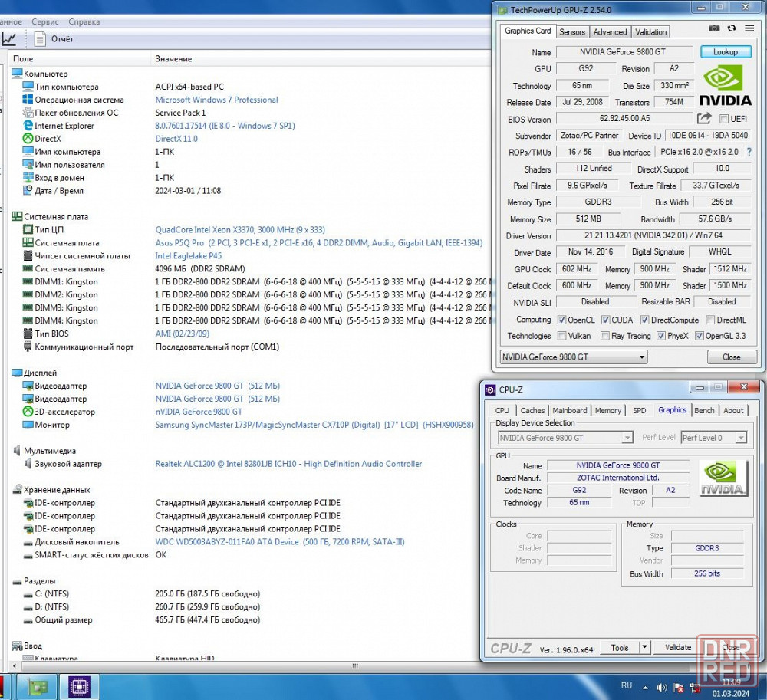Click the Системная плата category icon
This screenshot has height=700, width=767.
tap(17, 216)
